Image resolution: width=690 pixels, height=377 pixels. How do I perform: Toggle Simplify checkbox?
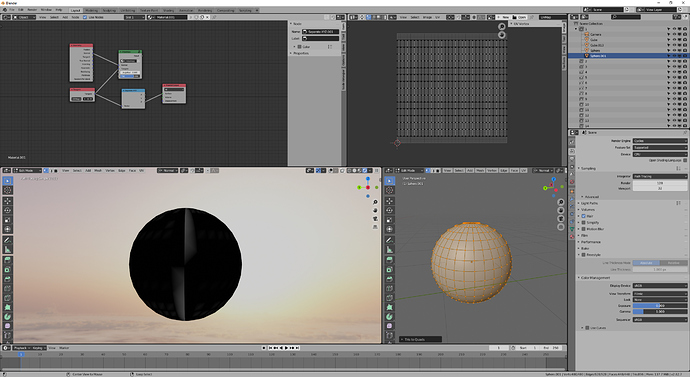584,223
